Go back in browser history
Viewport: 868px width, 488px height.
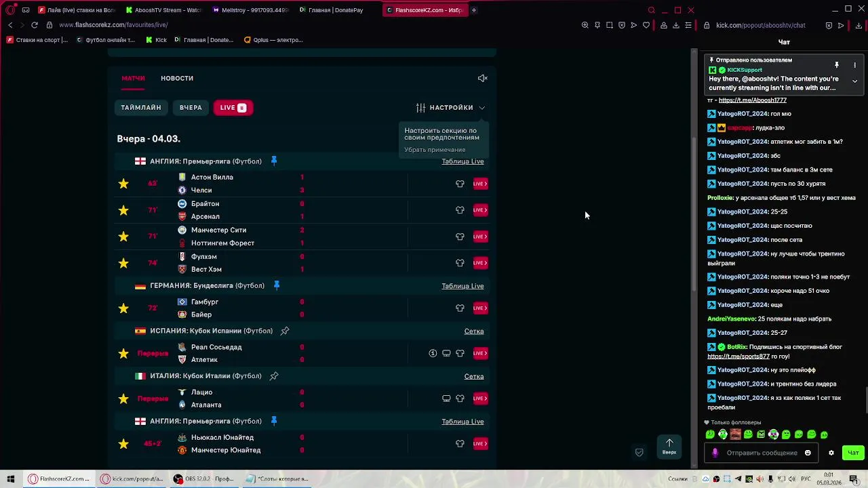pyautogui.click(x=10, y=25)
